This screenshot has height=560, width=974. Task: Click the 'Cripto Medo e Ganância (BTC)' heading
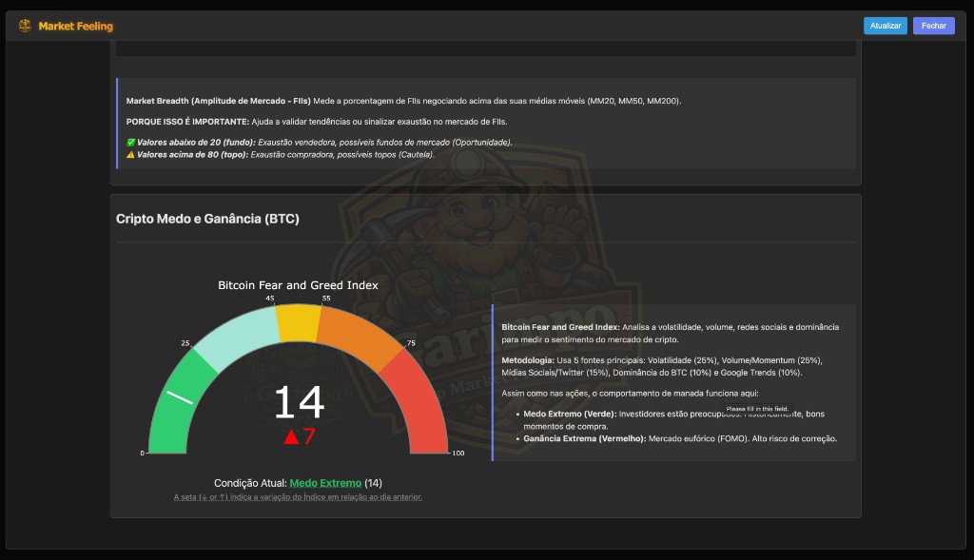point(207,219)
